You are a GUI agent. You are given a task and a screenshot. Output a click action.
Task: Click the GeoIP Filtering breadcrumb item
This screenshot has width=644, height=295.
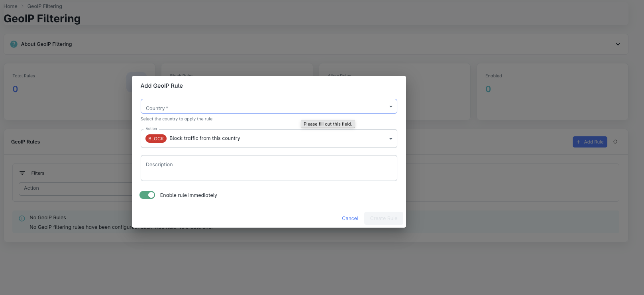[45, 6]
